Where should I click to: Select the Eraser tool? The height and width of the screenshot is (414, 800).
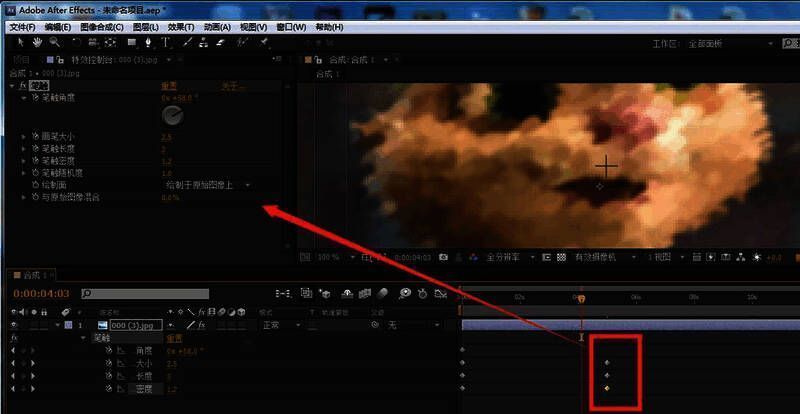point(220,42)
